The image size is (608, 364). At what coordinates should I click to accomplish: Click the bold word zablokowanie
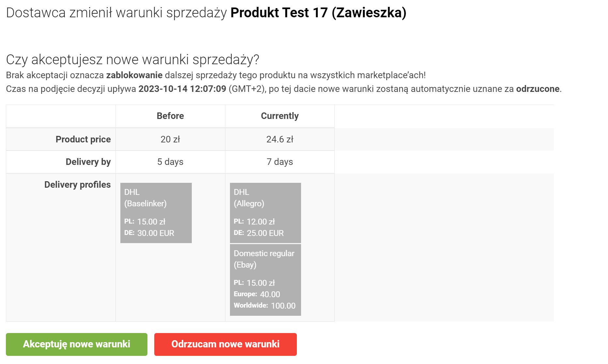point(134,75)
